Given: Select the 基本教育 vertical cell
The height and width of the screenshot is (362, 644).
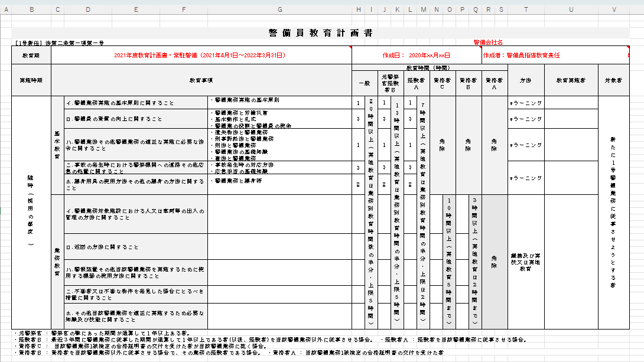Looking at the screenshot, I should tap(57, 145).
